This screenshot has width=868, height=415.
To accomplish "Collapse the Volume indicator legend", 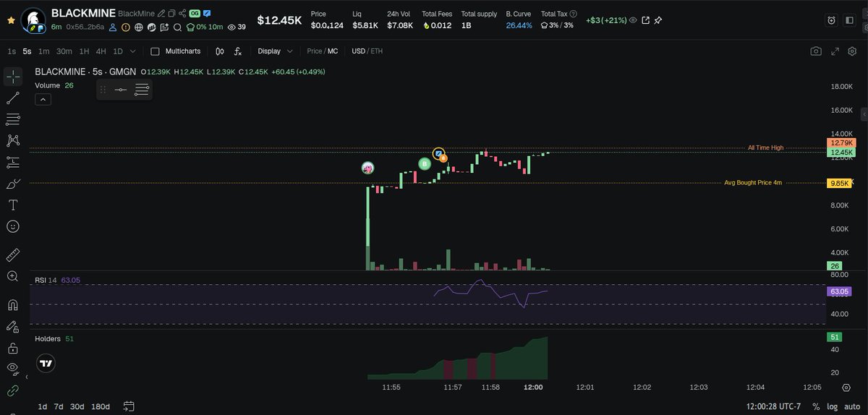I will (43, 99).
